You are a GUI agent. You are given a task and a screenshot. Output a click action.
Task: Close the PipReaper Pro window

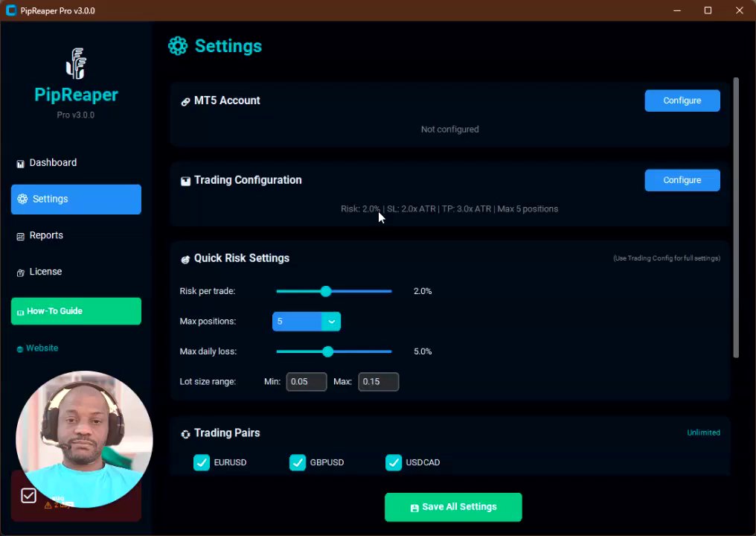[739, 10]
